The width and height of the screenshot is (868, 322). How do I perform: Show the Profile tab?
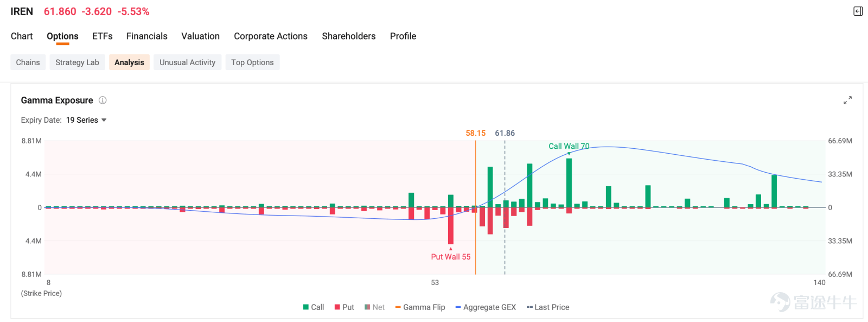[403, 36]
